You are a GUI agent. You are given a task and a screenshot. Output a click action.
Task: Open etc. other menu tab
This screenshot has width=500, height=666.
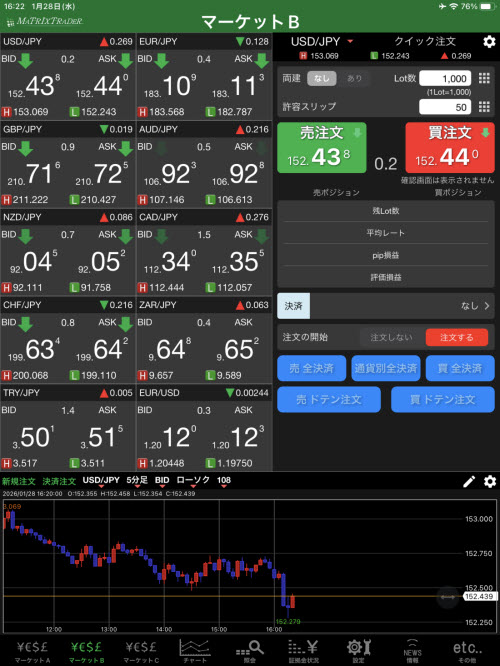tap(467, 652)
